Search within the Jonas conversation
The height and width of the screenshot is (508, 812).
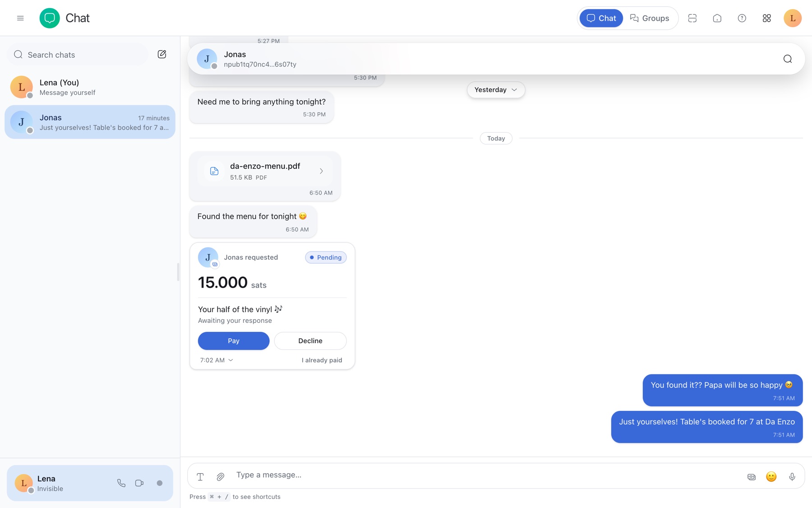tap(788, 59)
